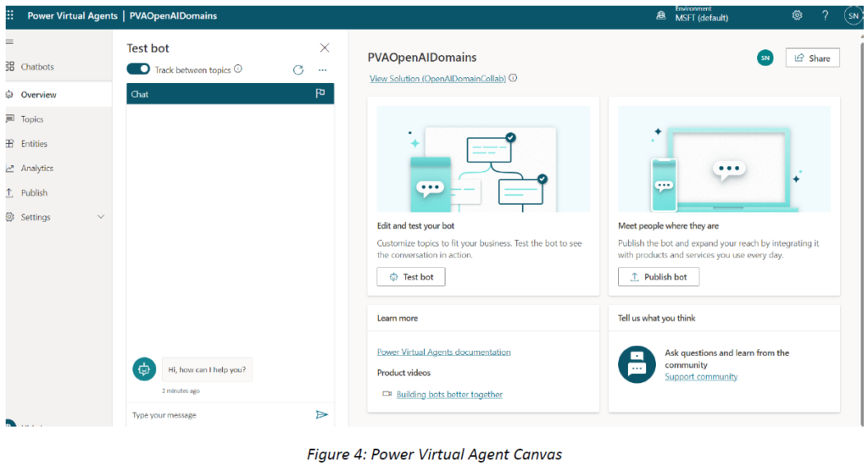Image resolution: width=868 pixels, height=466 pixels.
Task: Click the green SN collaborator badge
Action: pos(765,58)
